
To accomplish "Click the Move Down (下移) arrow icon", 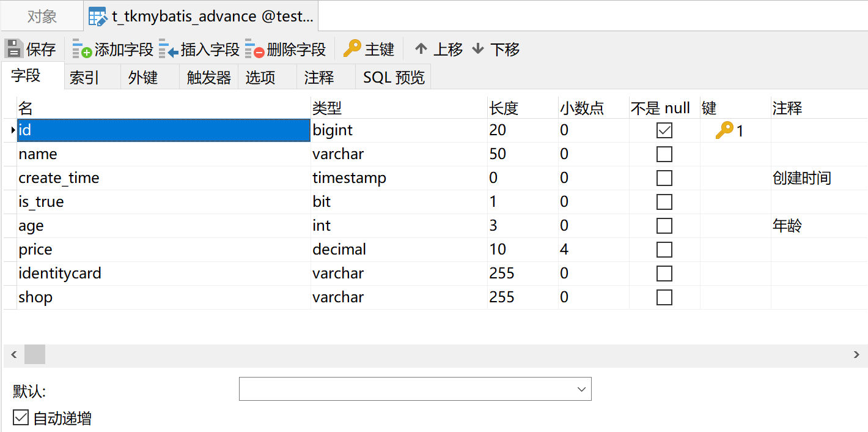I will click(x=478, y=49).
